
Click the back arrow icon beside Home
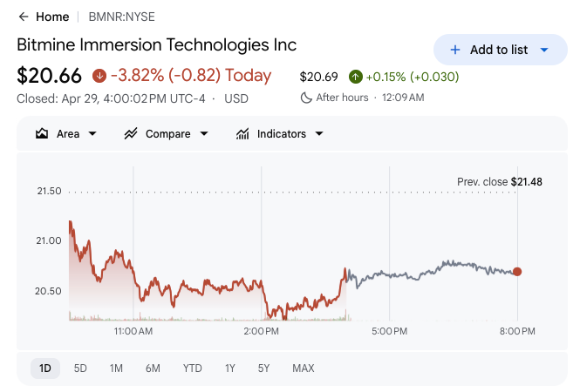tap(24, 17)
